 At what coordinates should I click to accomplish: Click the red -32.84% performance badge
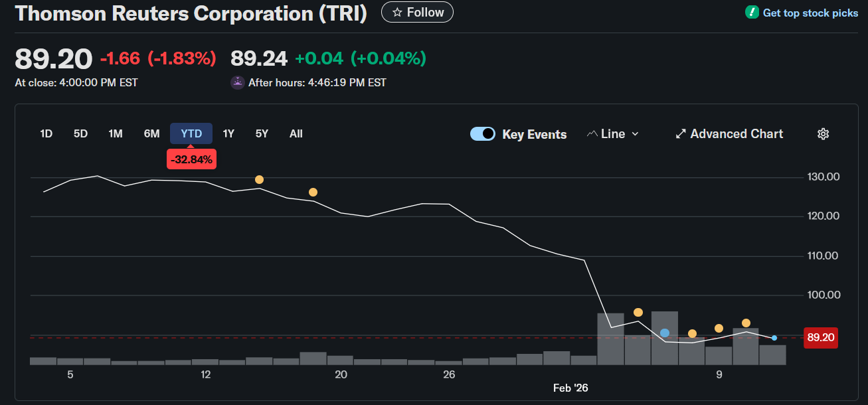coord(191,159)
